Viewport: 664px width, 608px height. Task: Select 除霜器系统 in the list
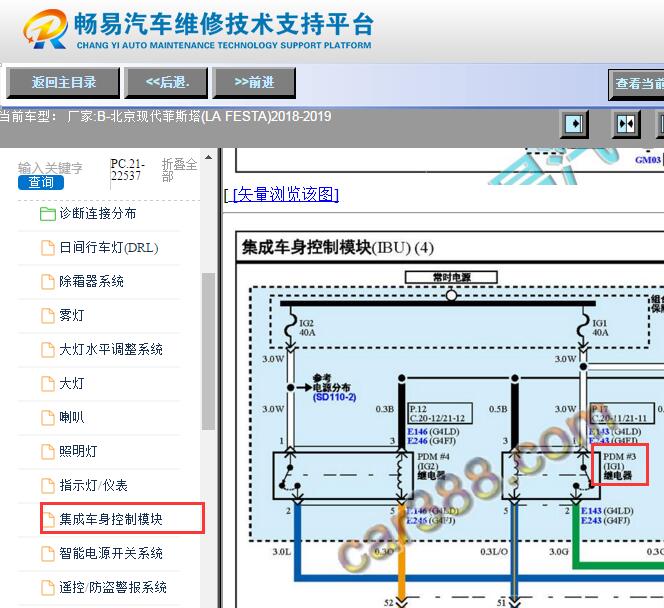pos(91,281)
